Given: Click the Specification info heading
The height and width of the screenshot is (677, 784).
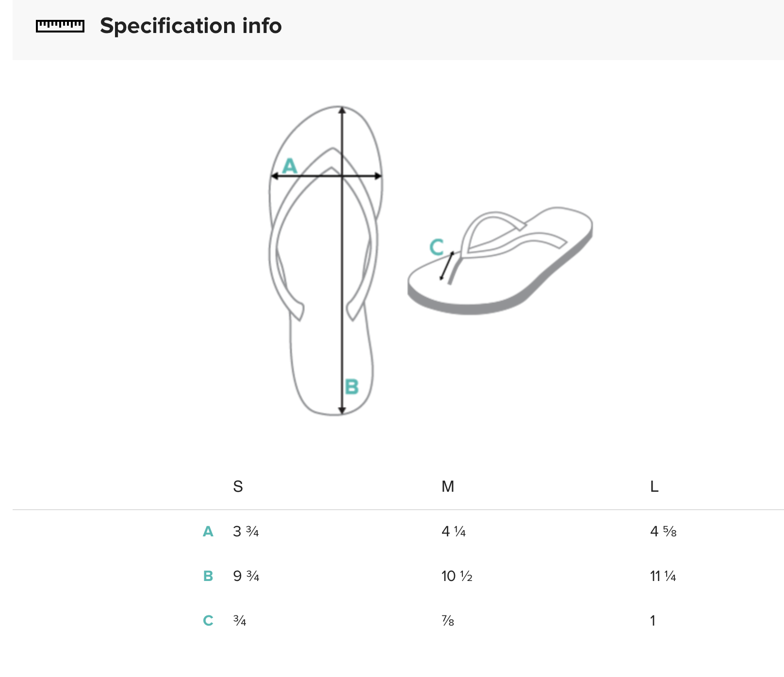Looking at the screenshot, I should coord(191,26).
